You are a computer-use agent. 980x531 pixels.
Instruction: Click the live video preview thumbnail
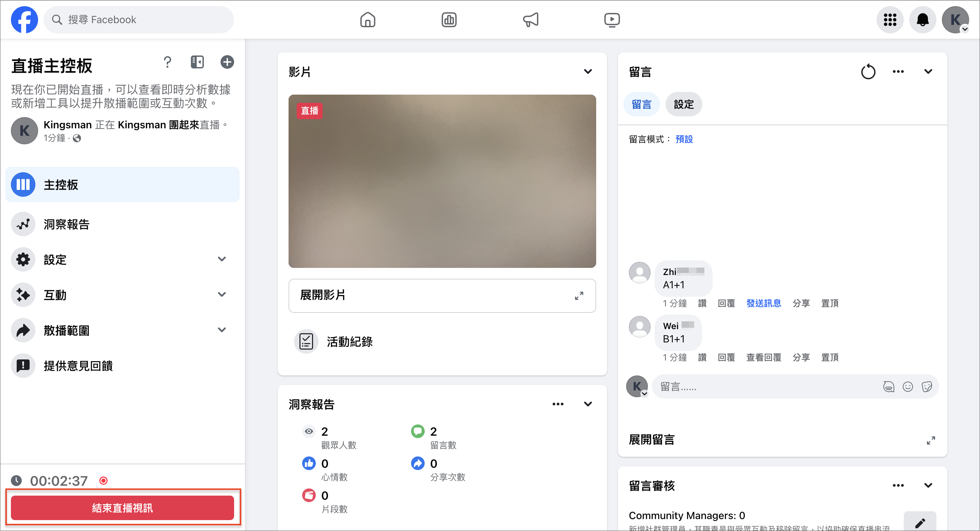tap(442, 181)
